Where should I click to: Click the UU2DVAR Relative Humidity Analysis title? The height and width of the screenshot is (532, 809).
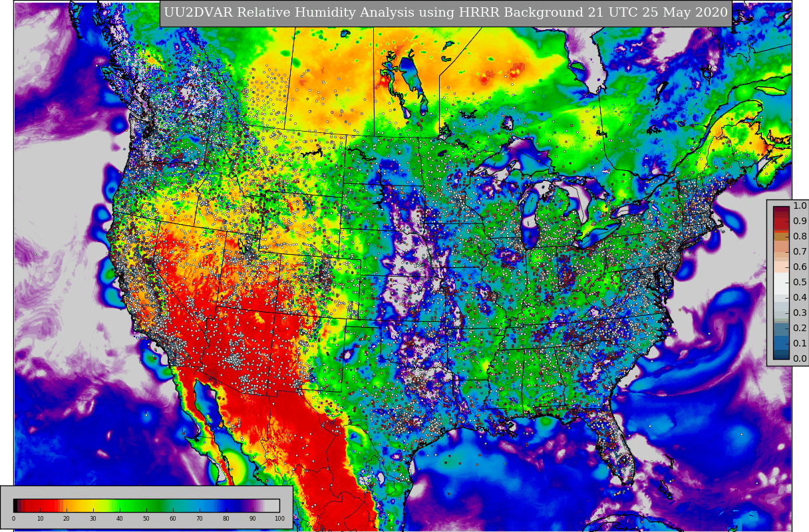[x=446, y=13]
